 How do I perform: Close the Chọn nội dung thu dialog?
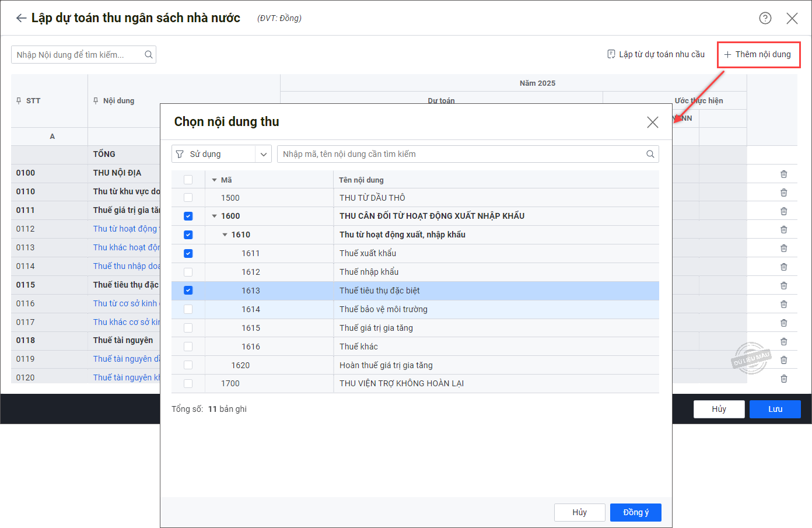[652, 122]
